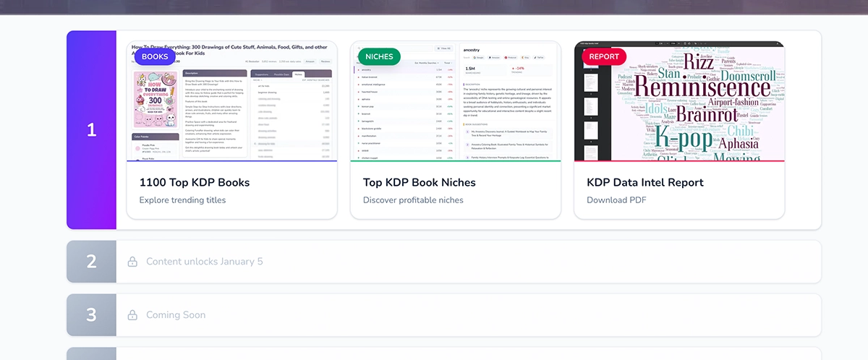
Task: Select the gray number 2 block
Action: click(x=91, y=262)
